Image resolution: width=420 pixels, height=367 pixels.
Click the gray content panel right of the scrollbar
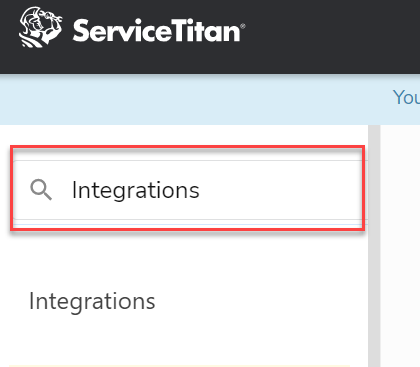400,246
